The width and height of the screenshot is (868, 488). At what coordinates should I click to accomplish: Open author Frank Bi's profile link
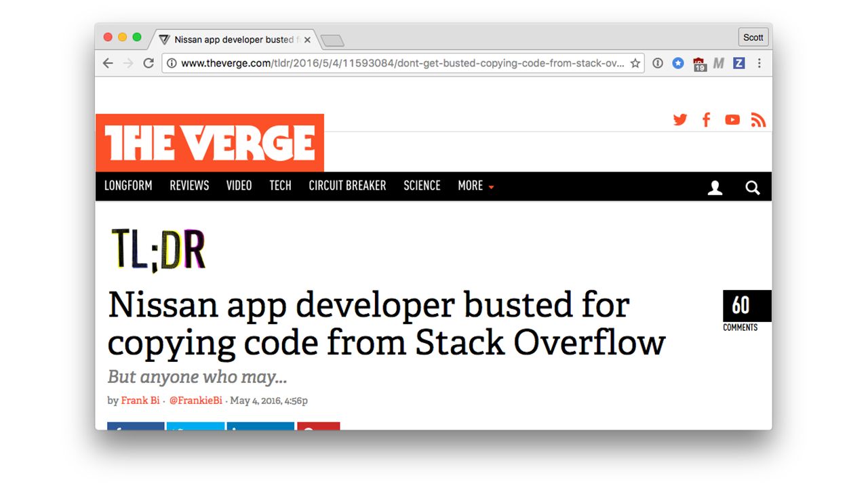(140, 401)
